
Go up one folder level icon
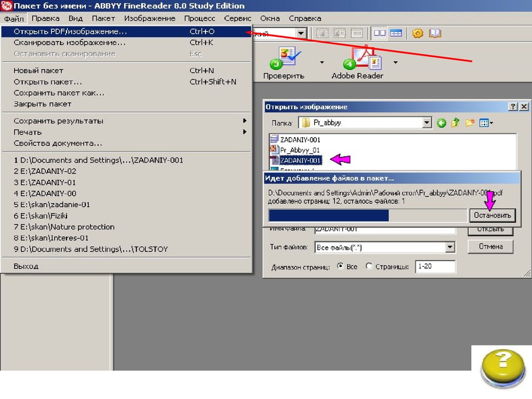[455, 123]
